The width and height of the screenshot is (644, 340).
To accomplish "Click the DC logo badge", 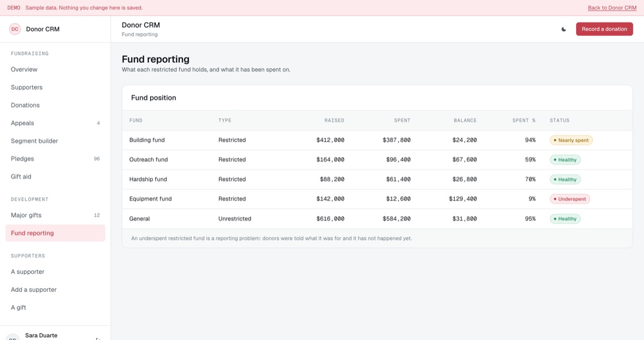I will (15, 29).
